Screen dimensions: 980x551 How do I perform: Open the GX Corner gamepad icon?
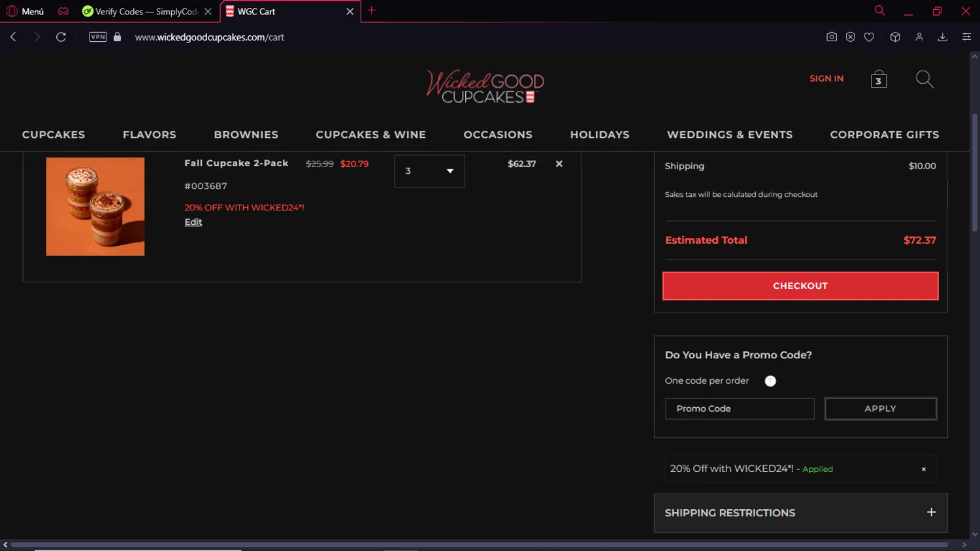[63, 11]
